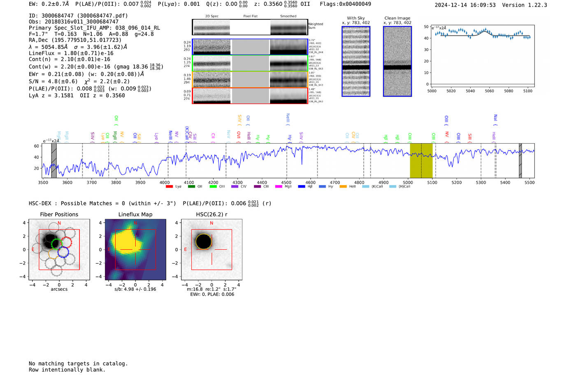Viewport: 576px width, 392px height.
Task: Click the S/N = 4.8(±0.6) text
Action: coord(53,81)
